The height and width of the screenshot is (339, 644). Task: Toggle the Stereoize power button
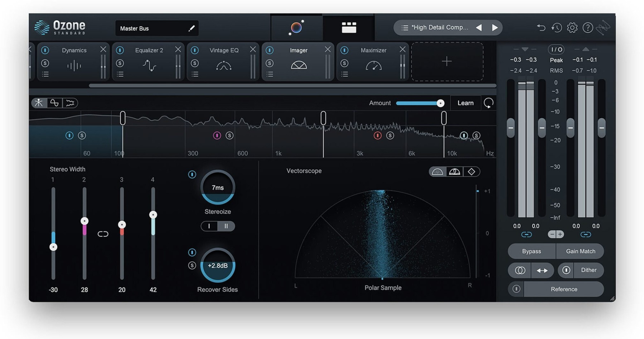pos(192,175)
